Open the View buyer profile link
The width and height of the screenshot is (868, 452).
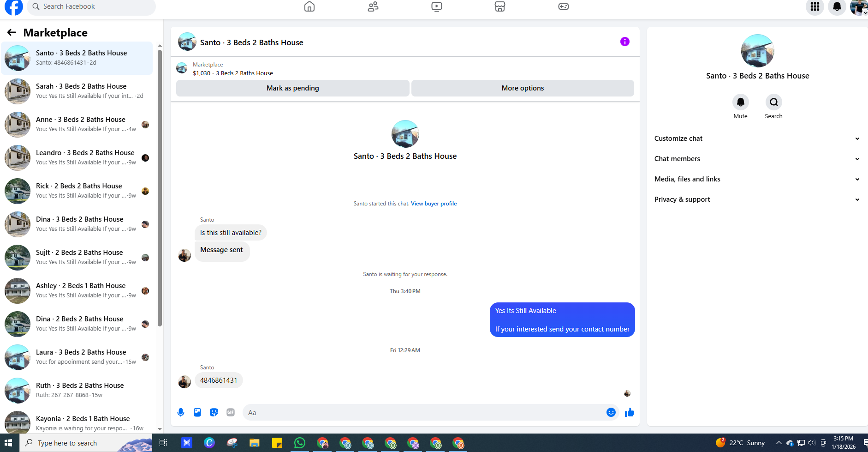[434, 204]
